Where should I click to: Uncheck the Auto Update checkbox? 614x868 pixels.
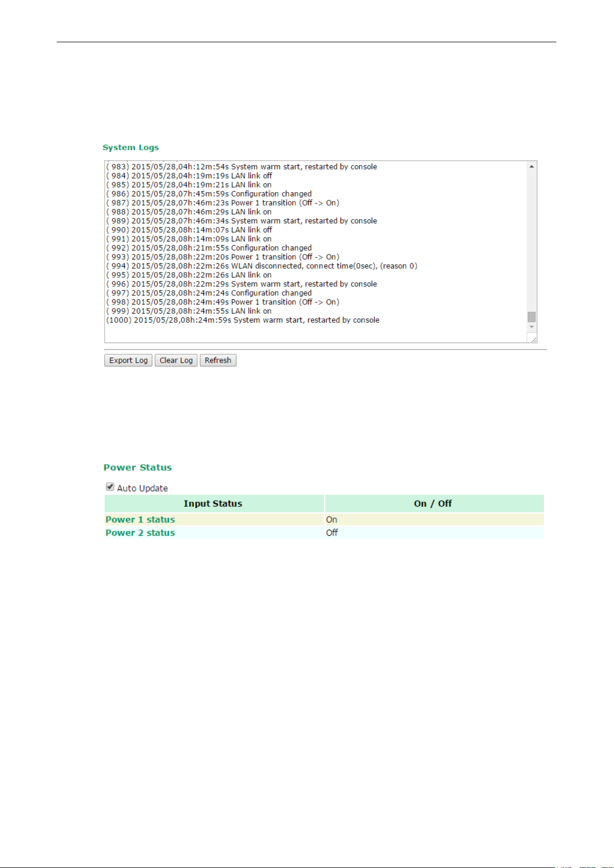tap(110, 487)
